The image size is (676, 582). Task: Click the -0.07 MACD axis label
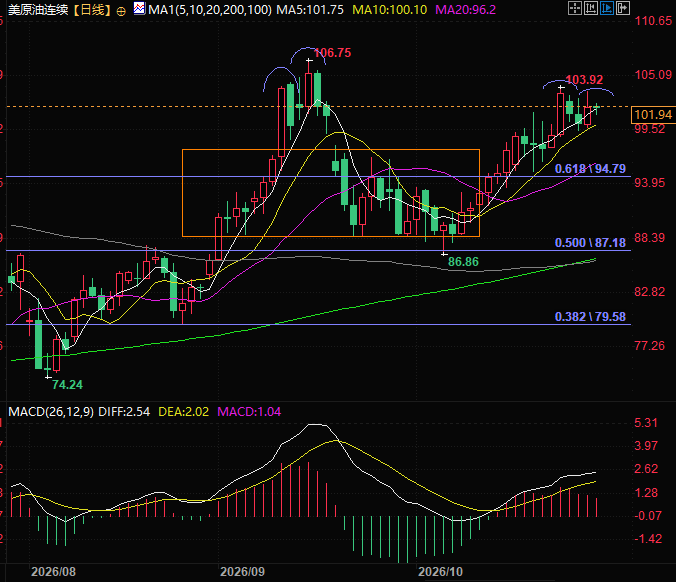point(648,516)
